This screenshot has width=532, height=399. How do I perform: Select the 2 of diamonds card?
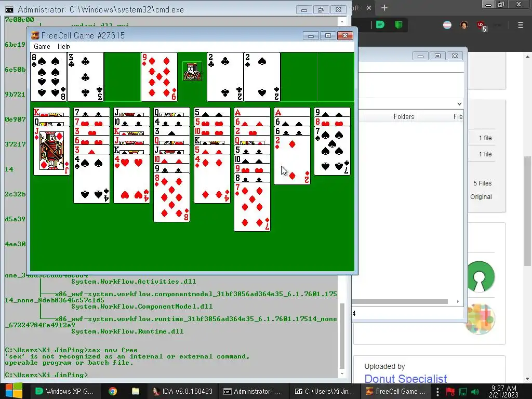[x=292, y=160]
